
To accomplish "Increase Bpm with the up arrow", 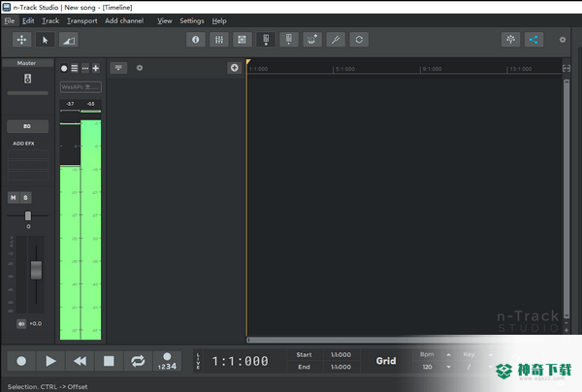I will [x=449, y=354].
